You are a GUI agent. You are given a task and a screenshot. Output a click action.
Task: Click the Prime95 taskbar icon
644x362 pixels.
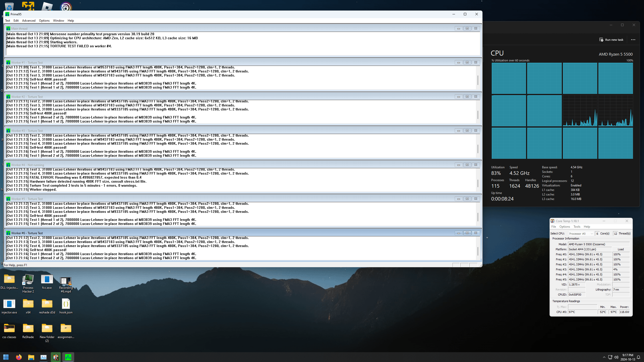68,357
